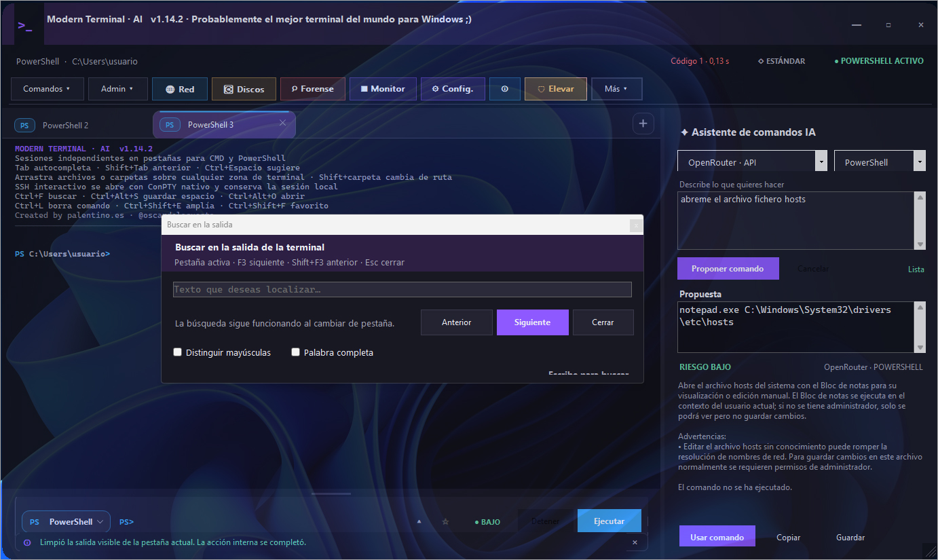Click Anterior in the search dialog
This screenshot has width=938, height=560.
pos(457,322)
